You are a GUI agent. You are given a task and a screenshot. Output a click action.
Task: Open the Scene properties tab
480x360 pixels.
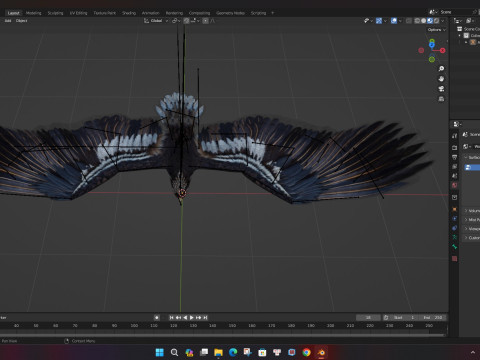pos(455,176)
